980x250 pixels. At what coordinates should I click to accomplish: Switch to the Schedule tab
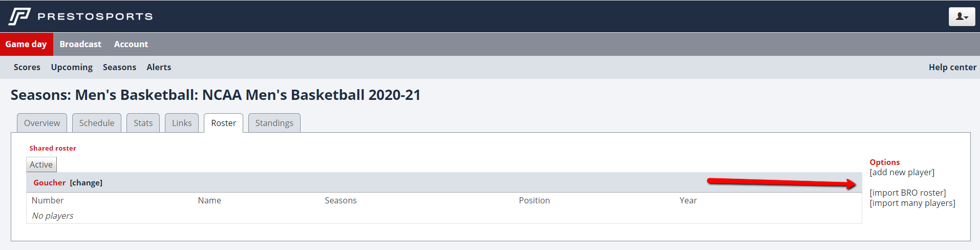pyautogui.click(x=97, y=123)
